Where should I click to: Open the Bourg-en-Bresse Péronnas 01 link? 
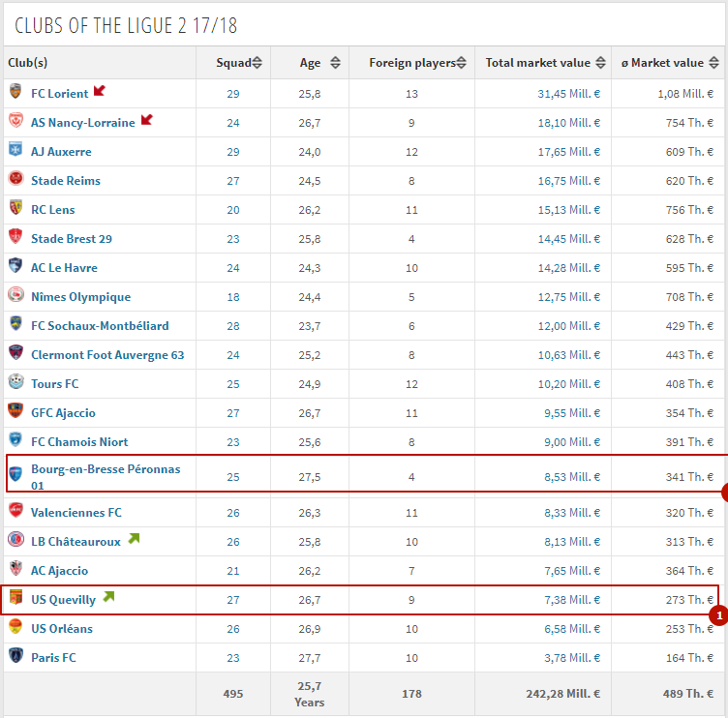click(106, 477)
